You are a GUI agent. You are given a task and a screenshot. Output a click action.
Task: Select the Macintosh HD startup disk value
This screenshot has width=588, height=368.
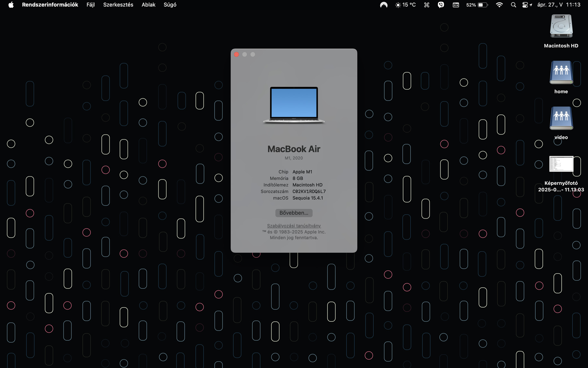tap(307, 185)
